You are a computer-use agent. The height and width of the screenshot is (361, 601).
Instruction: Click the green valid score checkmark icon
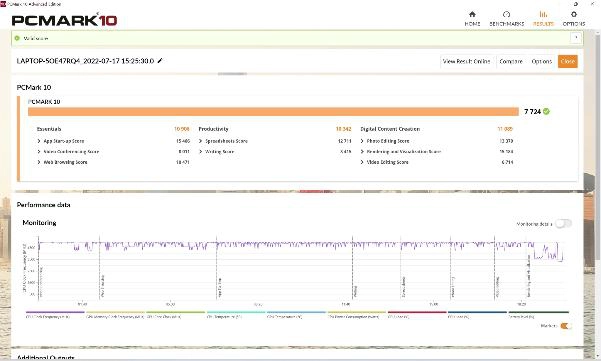pos(17,38)
